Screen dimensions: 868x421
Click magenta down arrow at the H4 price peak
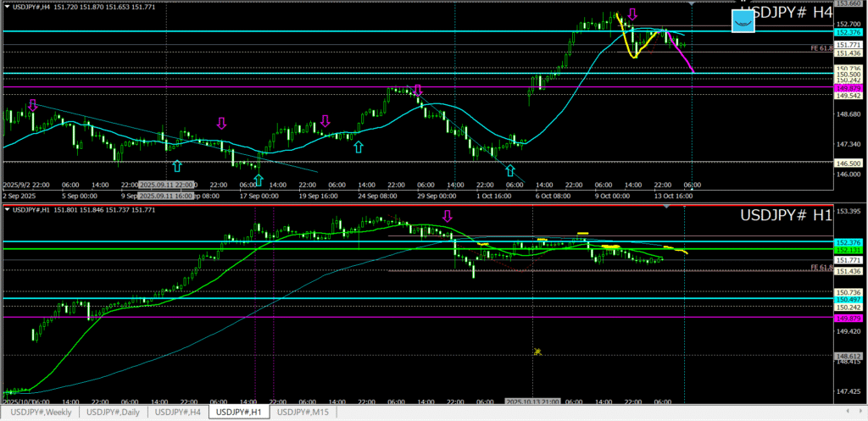[632, 14]
